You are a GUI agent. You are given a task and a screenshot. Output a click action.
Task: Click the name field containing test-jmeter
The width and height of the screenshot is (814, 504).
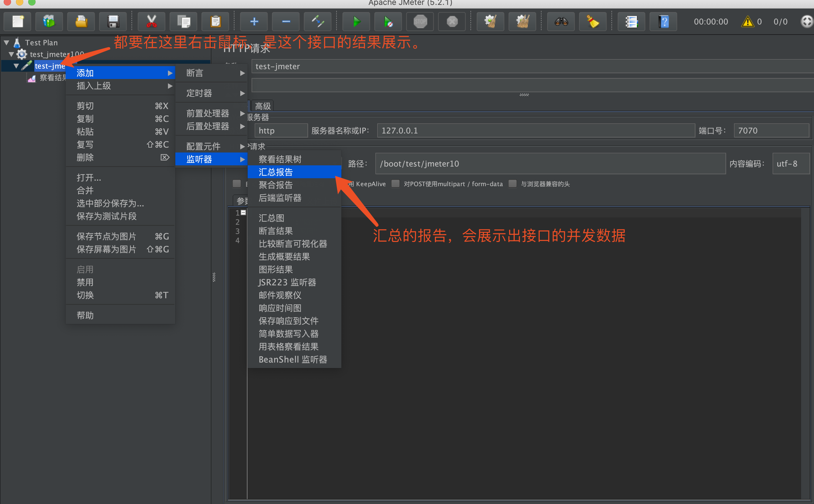532,66
